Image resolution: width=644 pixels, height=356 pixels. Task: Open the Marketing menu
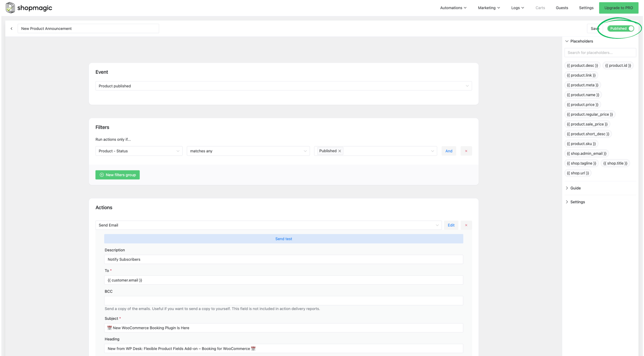pyautogui.click(x=488, y=7)
